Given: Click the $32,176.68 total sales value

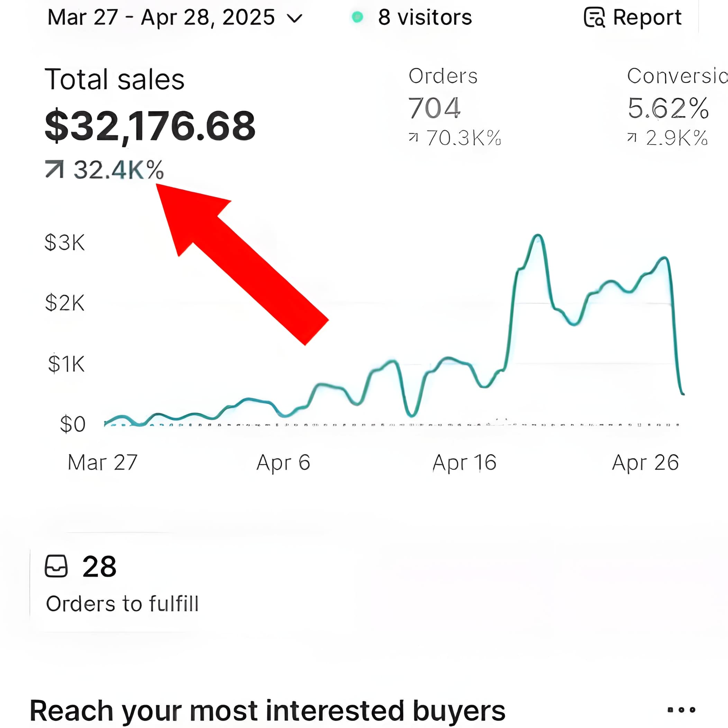Looking at the screenshot, I should click(x=150, y=126).
